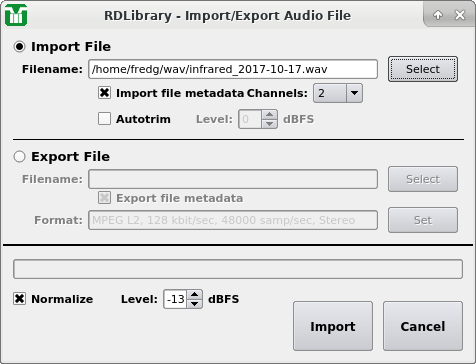The width and height of the screenshot is (476, 364).
Task: Click Select button for import filename
Action: coord(423,69)
